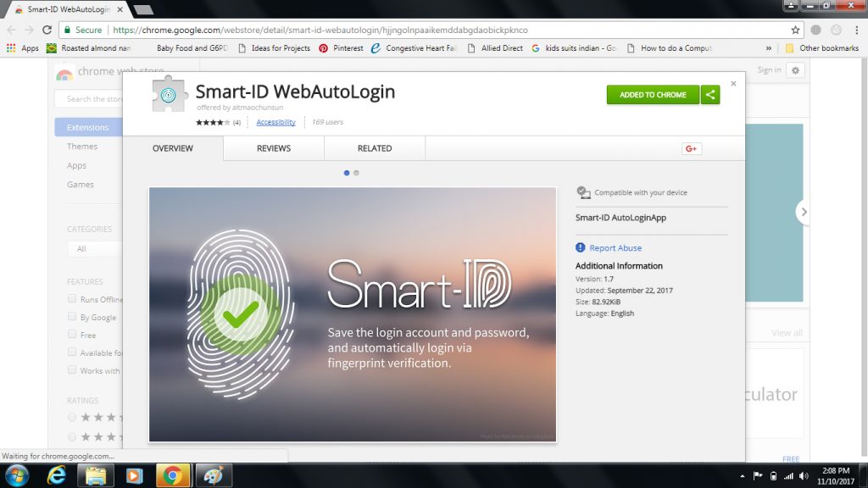This screenshot has width=868, height=488.
Task: Close the extension detail dialog
Action: click(733, 84)
